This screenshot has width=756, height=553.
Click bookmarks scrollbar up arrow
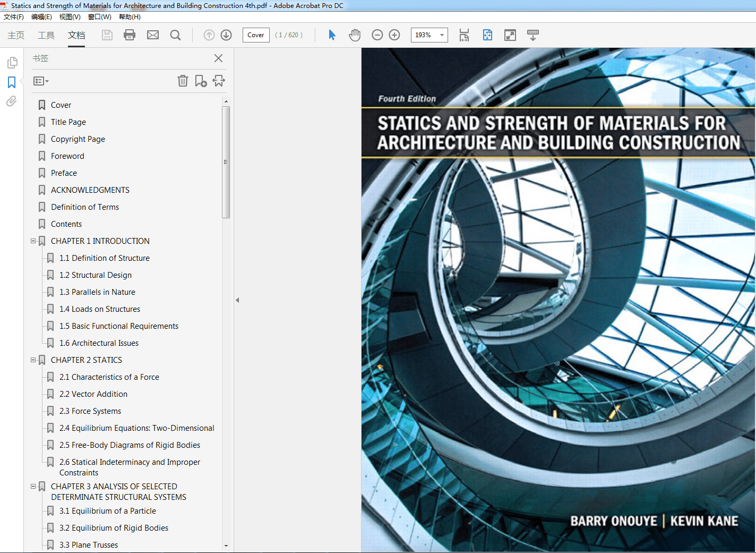click(x=226, y=101)
